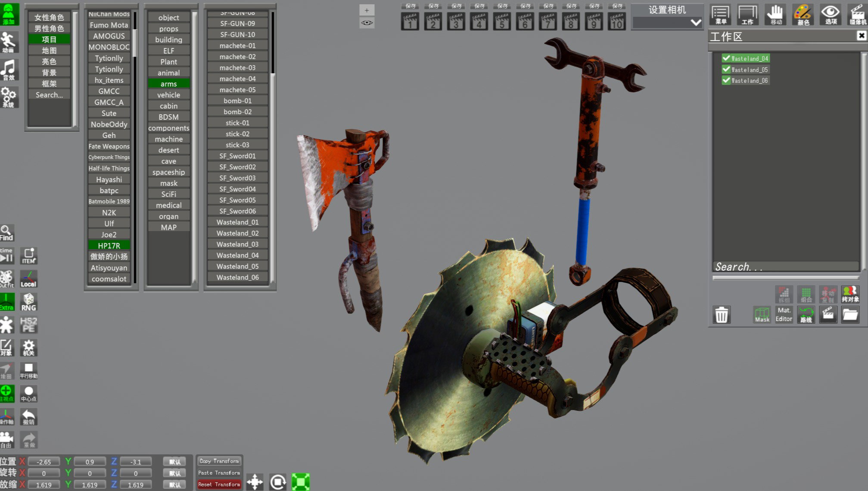This screenshot has height=491, width=868.
Task: Open the 颜色 color palette icon
Action: 803,14
